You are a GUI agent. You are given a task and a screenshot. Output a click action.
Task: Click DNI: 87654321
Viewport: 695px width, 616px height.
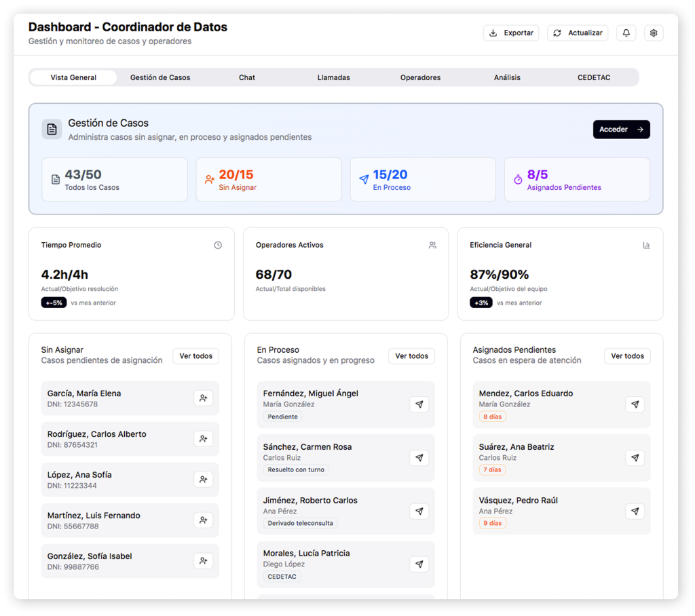click(73, 445)
